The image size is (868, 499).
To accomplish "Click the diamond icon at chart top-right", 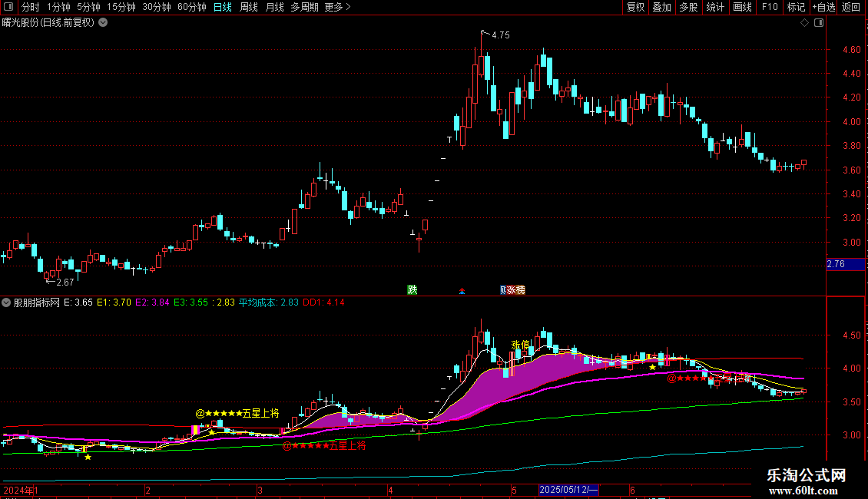I will (805, 23).
